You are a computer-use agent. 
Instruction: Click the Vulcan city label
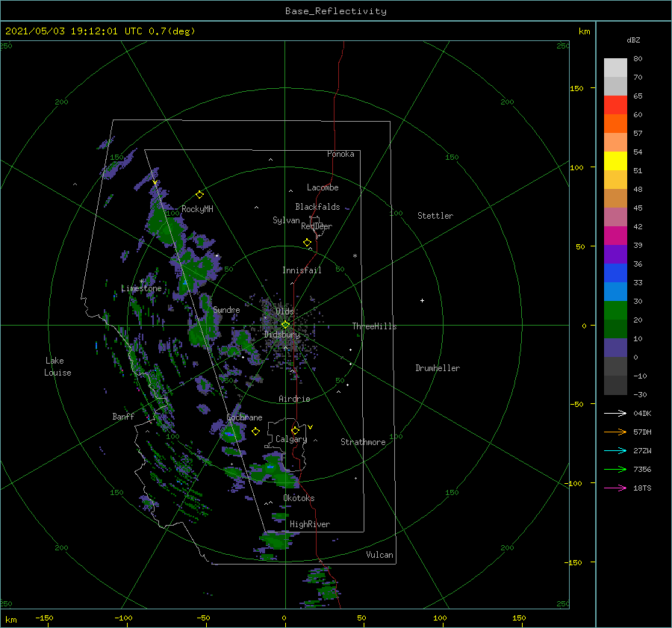click(380, 555)
